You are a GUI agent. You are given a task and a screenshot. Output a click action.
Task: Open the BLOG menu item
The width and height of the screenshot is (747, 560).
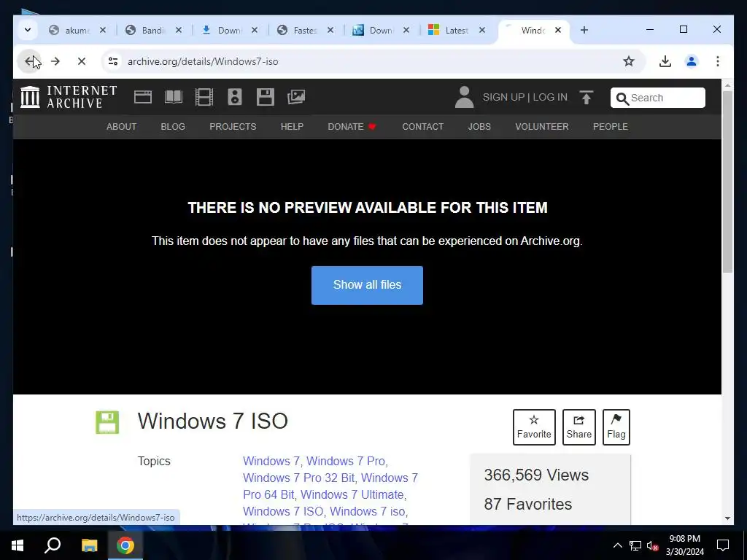[173, 127]
